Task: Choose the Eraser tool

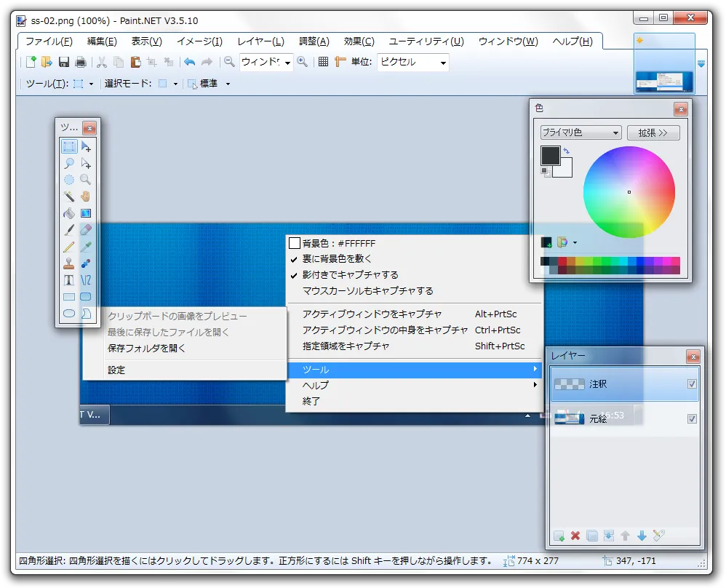Action: tap(87, 230)
